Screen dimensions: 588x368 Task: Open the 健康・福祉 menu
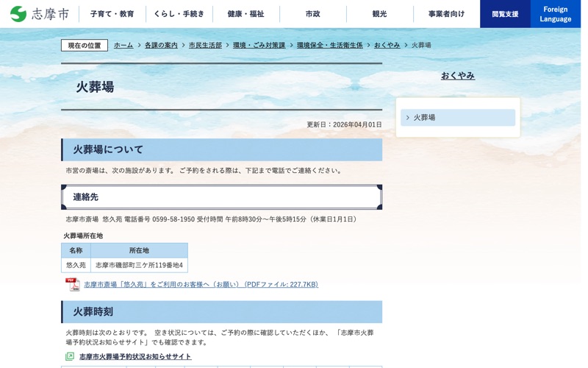coord(246,14)
